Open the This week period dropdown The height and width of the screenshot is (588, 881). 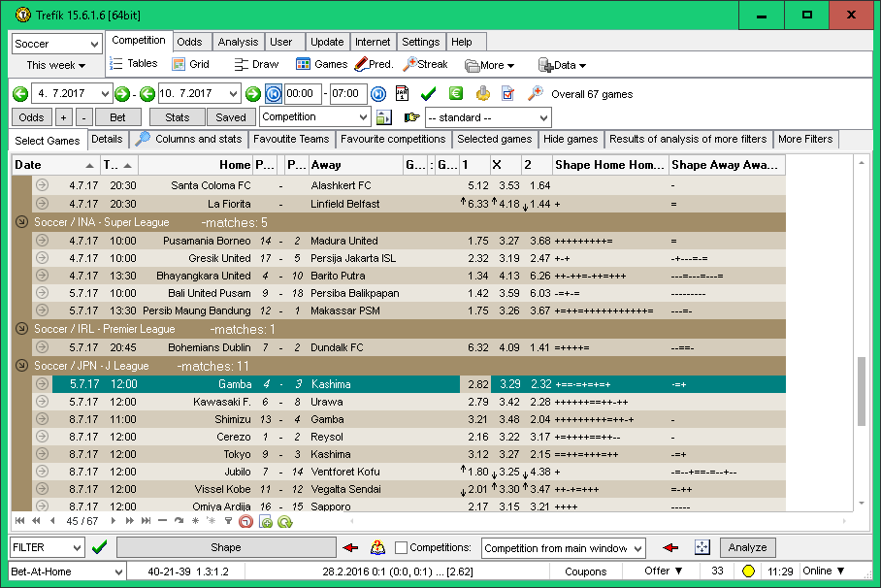(x=56, y=65)
